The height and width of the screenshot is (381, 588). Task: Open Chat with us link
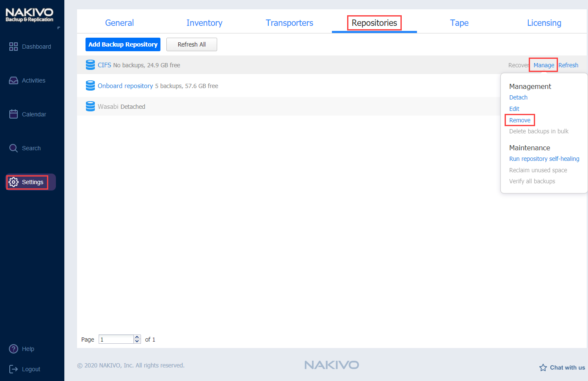click(x=567, y=367)
